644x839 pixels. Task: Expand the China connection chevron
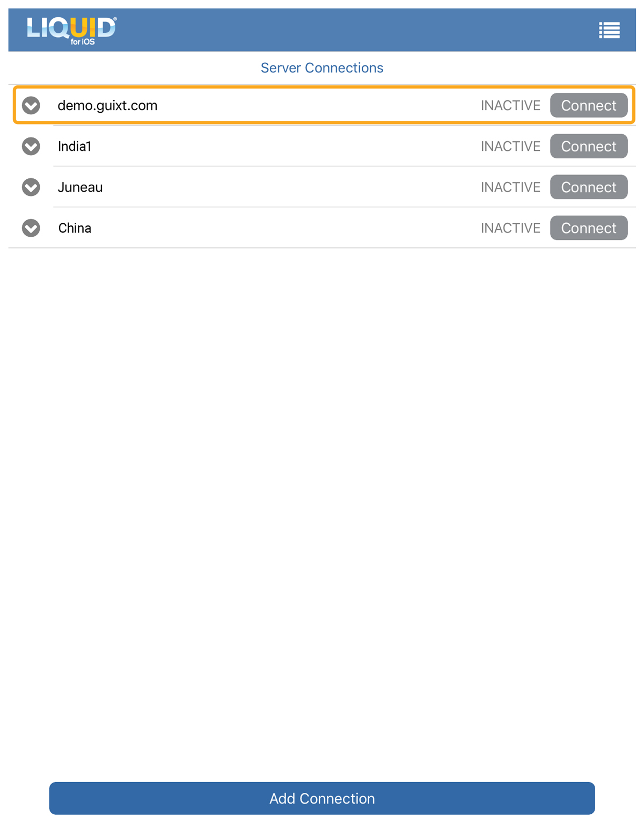tap(31, 228)
